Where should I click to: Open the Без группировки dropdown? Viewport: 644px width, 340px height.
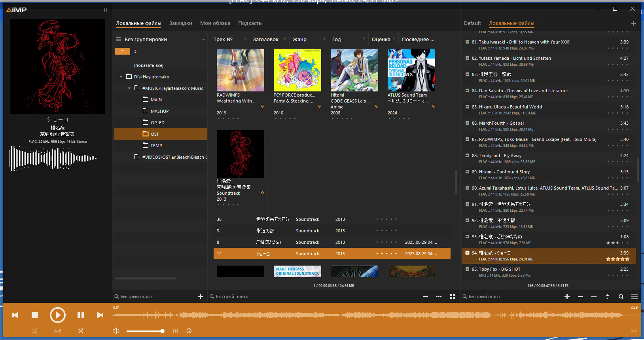coord(203,40)
